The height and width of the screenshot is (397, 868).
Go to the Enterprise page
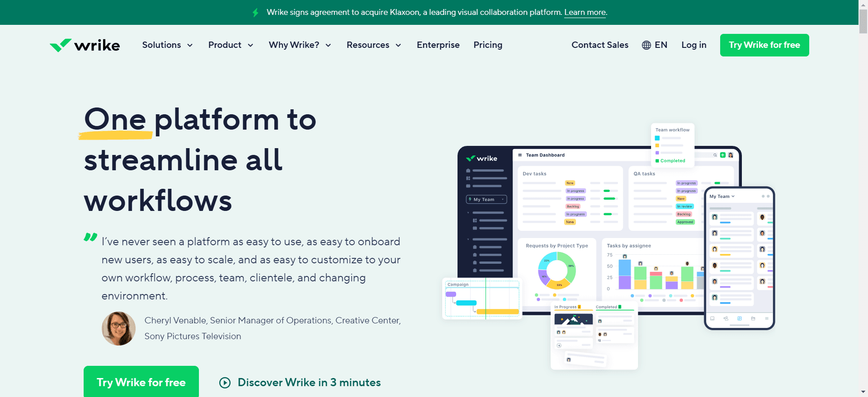point(438,45)
